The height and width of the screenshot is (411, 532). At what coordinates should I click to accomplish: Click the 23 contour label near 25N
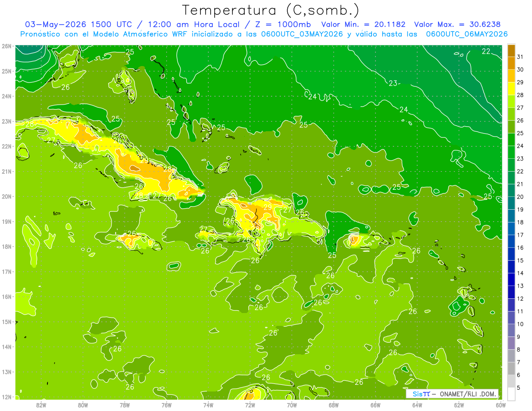click(x=393, y=83)
